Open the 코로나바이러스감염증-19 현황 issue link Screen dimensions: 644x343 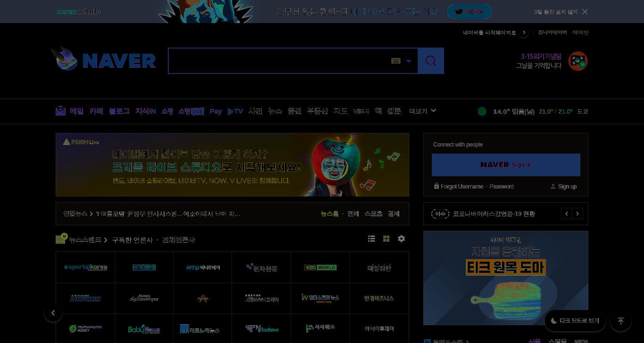pos(494,214)
